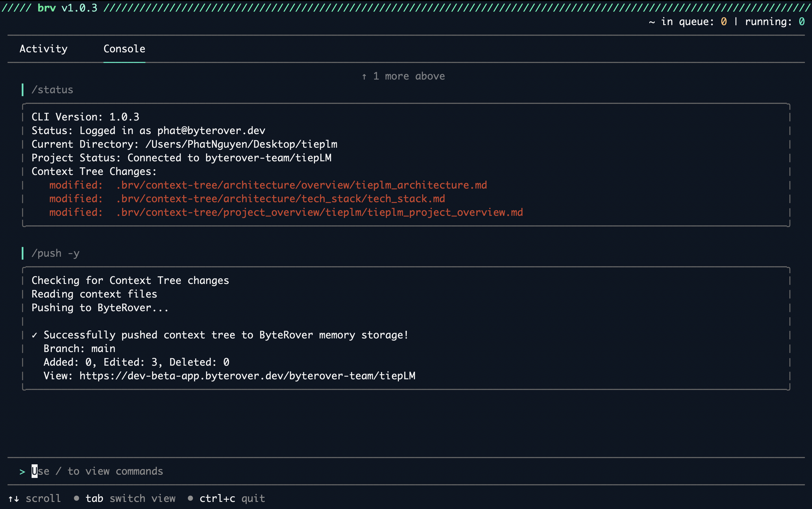Viewport: 812px width, 509px height.
Task: Click the 'Branch: main' line
Action: pos(80,349)
